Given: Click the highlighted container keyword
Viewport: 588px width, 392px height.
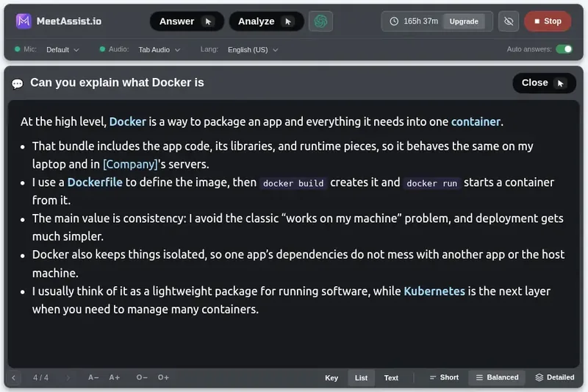Looking at the screenshot, I should [x=476, y=121].
